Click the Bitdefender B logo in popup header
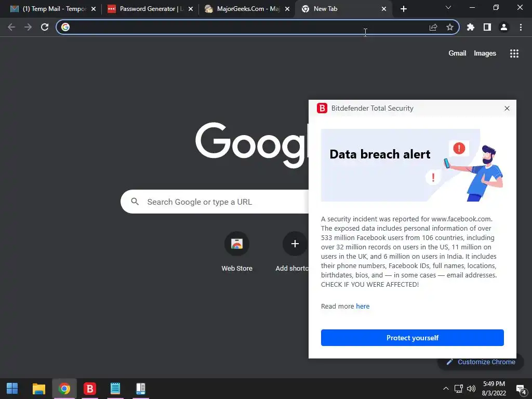The height and width of the screenshot is (399, 532). point(322,108)
